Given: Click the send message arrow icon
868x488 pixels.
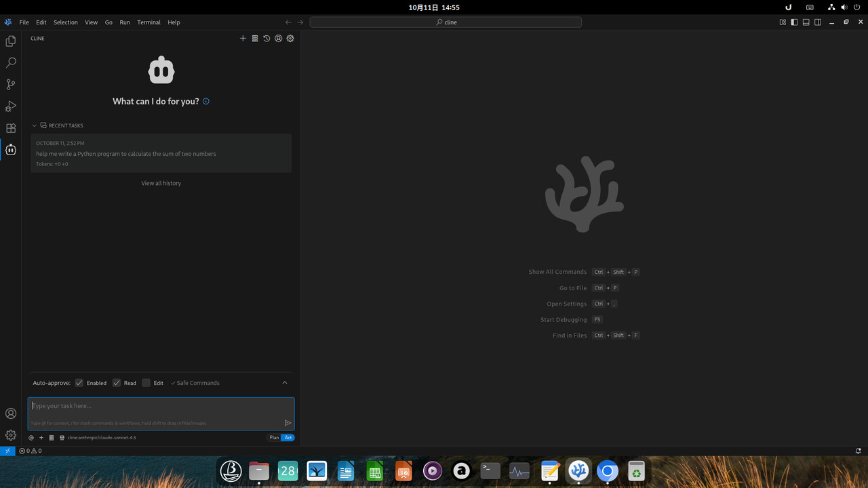Looking at the screenshot, I should click(x=288, y=423).
